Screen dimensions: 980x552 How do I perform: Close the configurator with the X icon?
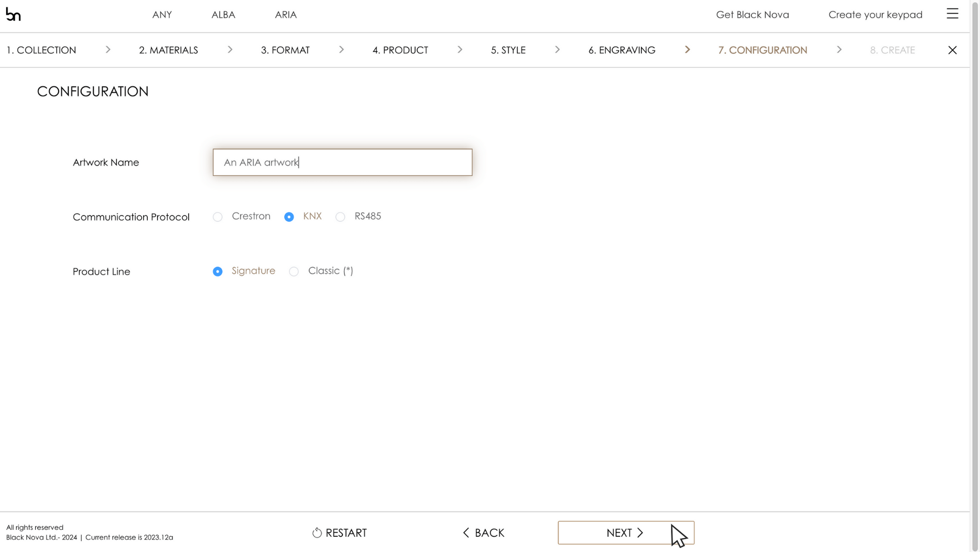click(953, 50)
